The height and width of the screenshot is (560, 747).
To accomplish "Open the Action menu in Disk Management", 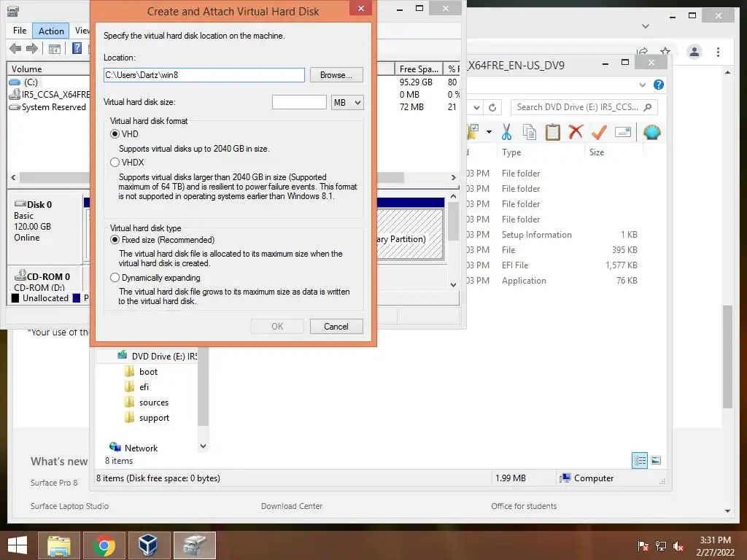I will (x=51, y=31).
